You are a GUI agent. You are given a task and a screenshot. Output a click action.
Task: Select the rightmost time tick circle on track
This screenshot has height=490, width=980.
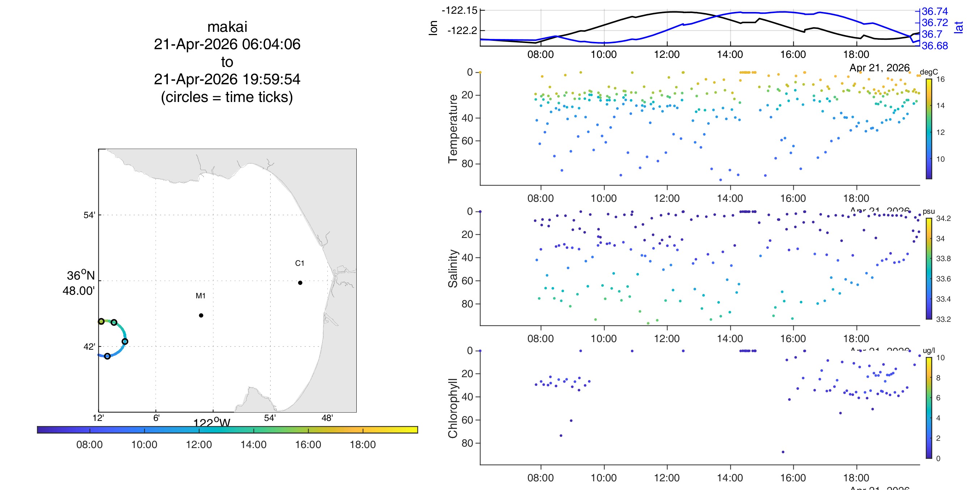pyautogui.click(x=125, y=342)
